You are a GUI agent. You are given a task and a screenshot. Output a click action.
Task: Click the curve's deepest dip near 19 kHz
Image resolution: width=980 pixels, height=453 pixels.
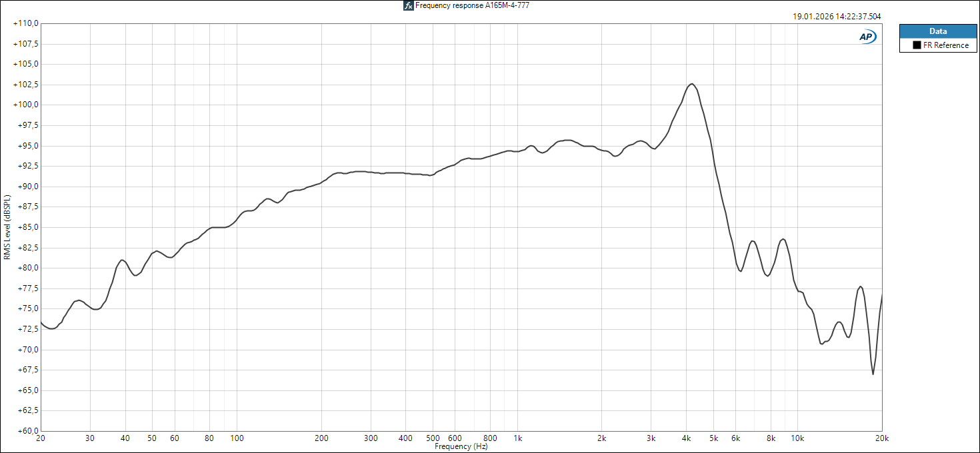[x=873, y=374]
